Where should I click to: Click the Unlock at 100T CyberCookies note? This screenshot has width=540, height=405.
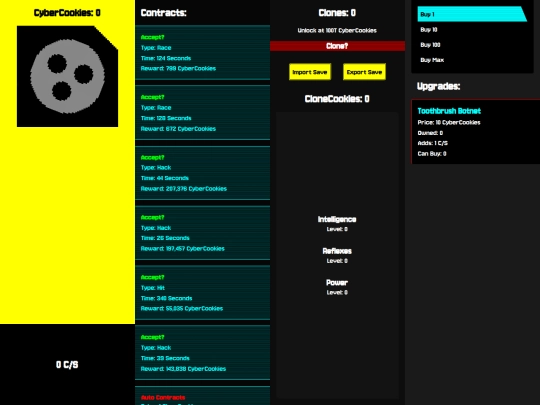[x=337, y=30]
